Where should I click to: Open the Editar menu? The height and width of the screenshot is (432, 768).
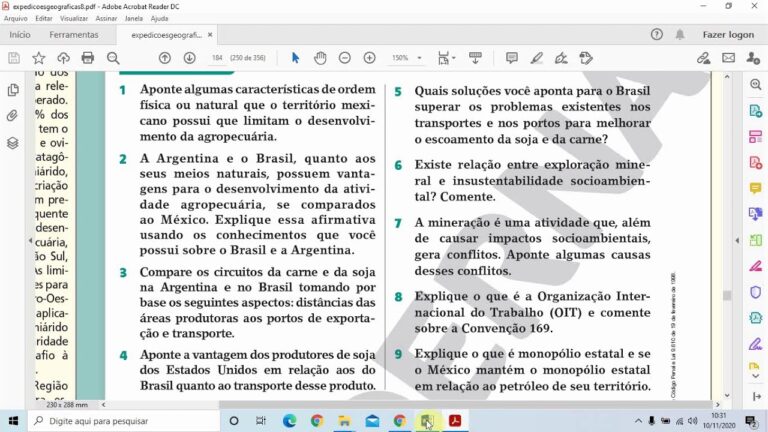pos(44,19)
